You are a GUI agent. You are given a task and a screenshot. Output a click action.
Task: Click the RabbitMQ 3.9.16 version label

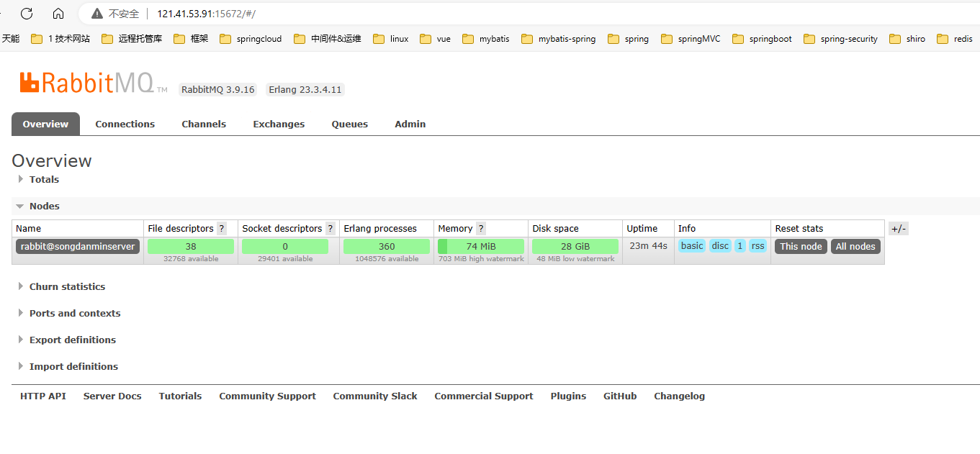point(218,90)
